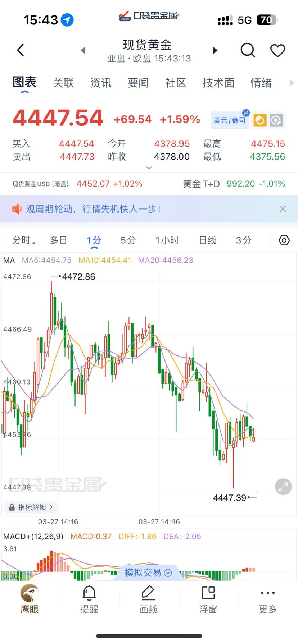This screenshot has width=298, height=644.
Task: Open 提醒 alert bell
Action: coord(89,599)
